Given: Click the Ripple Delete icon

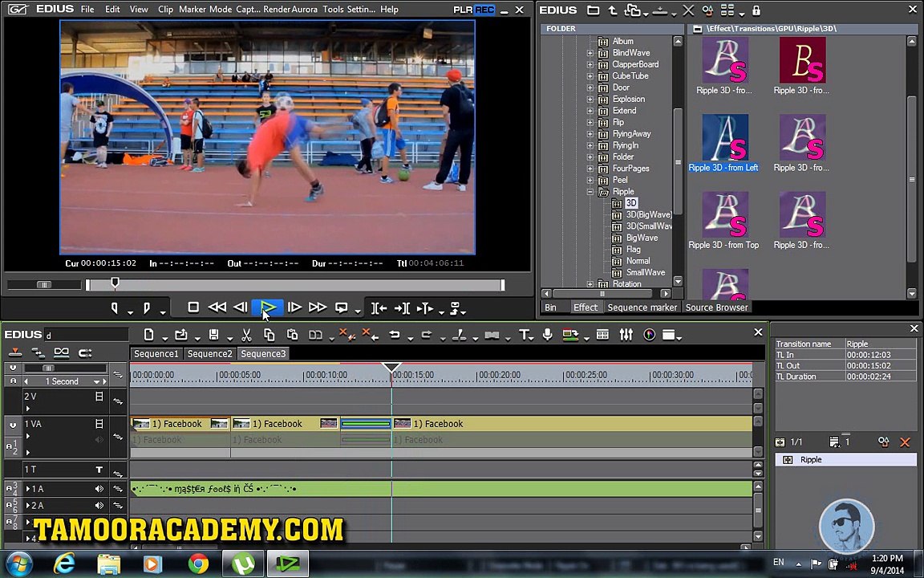Looking at the screenshot, I should point(370,335).
